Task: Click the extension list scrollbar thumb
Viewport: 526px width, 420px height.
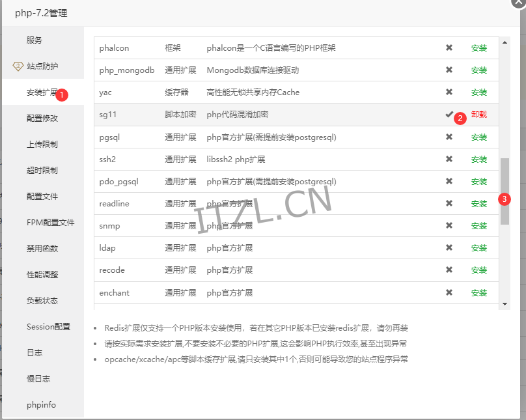Action: coord(505,179)
